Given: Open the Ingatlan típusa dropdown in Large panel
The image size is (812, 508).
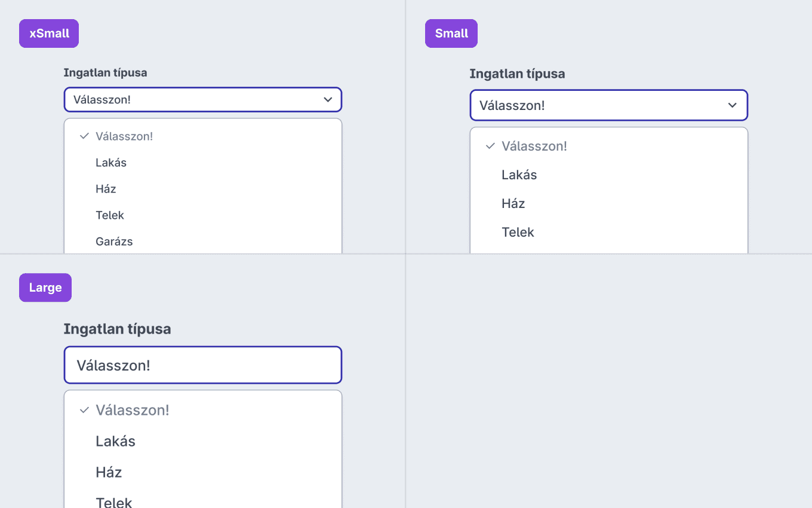Looking at the screenshot, I should click(203, 365).
